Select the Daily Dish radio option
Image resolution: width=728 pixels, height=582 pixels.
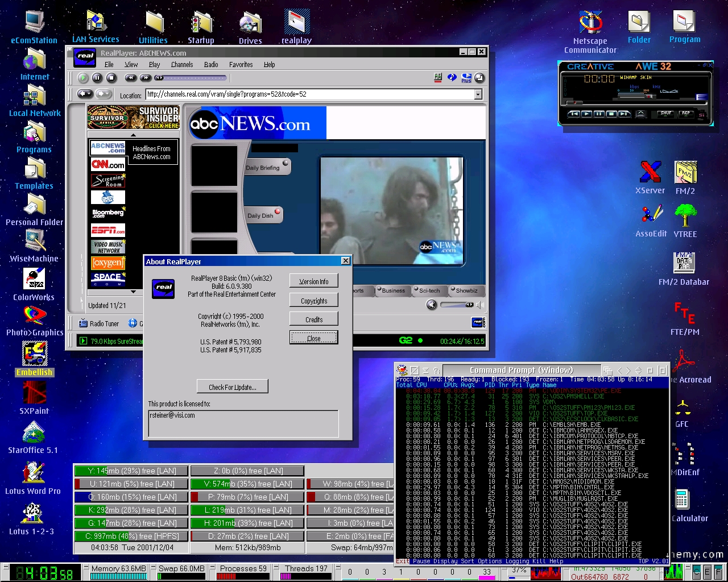pyautogui.click(x=263, y=215)
